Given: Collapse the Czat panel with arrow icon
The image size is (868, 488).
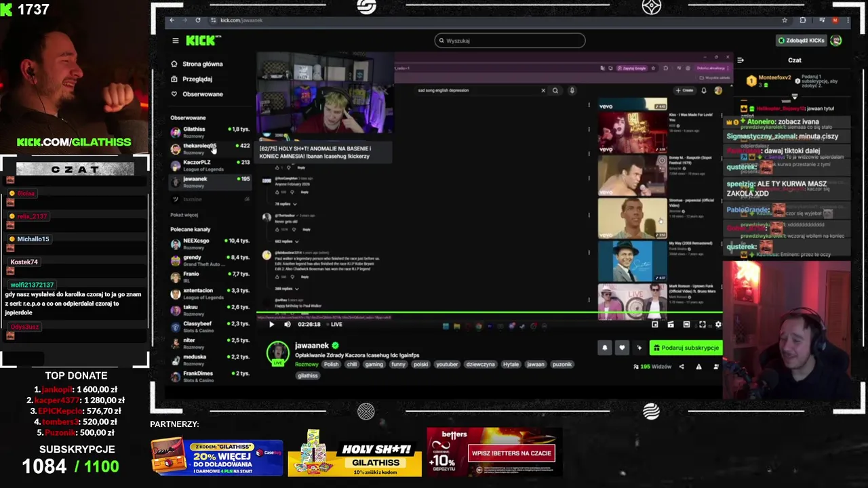Looking at the screenshot, I should tap(740, 60).
